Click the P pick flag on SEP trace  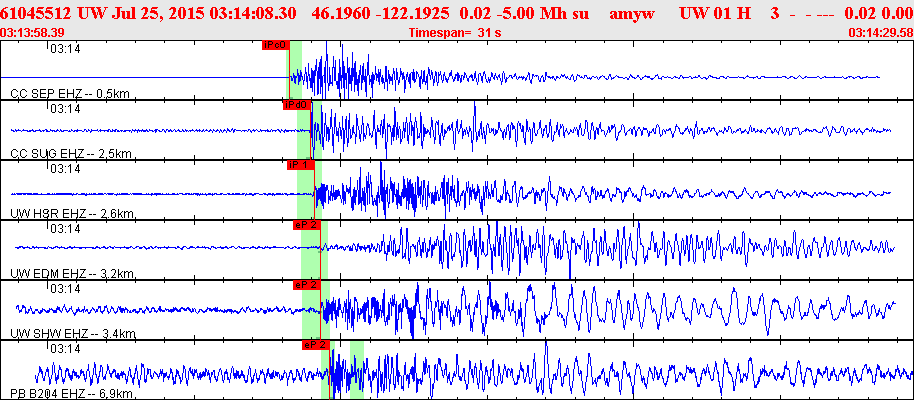(275, 46)
